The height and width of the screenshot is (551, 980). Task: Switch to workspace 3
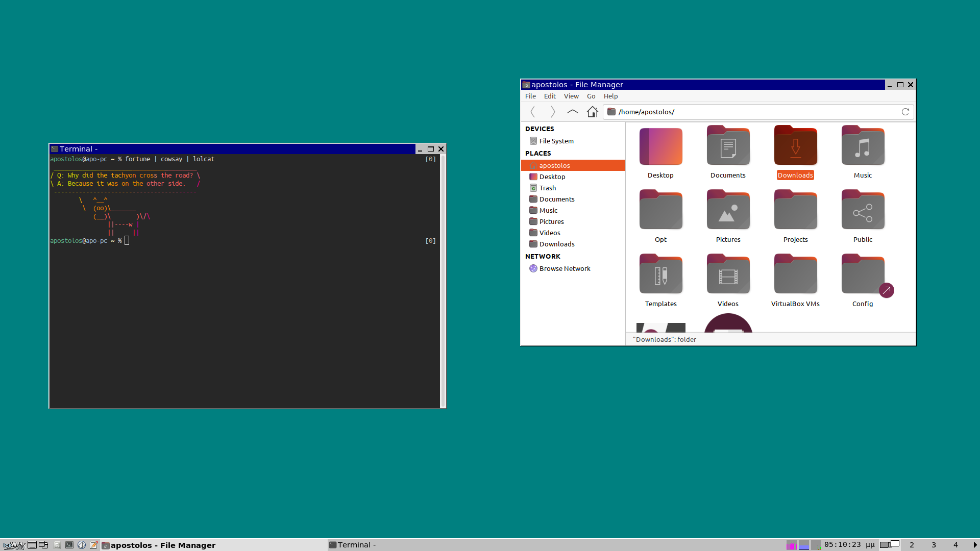tap(934, 545)
